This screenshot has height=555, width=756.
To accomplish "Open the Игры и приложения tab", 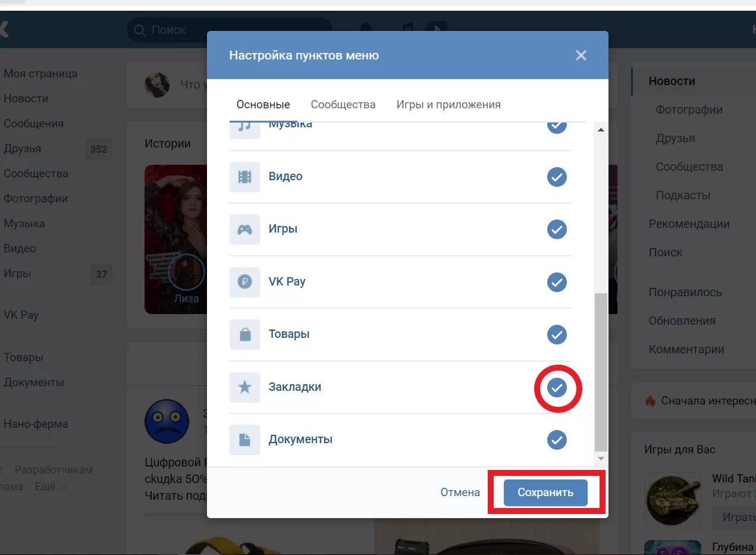I will [x=448, y=105].
